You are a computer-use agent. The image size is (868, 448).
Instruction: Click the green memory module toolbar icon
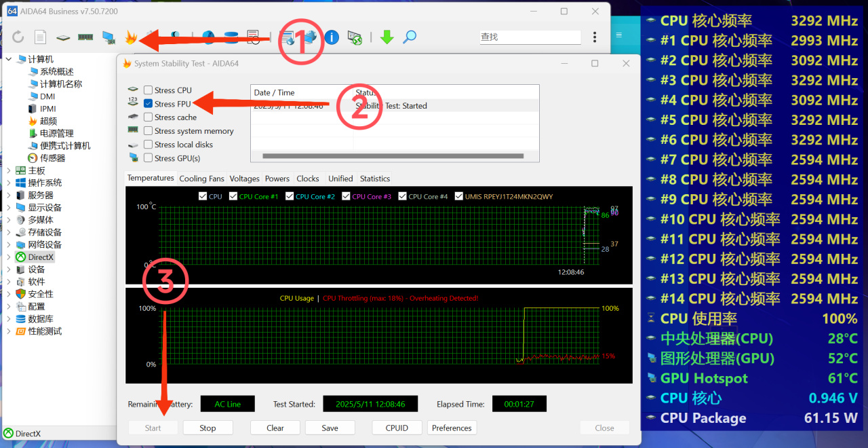[85, 37]
